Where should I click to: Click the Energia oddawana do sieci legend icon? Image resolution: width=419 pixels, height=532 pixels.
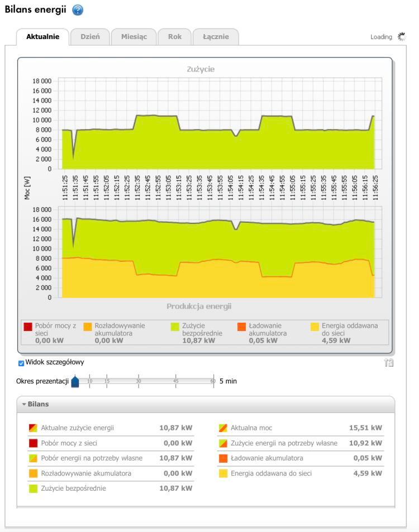coord(315,327)
